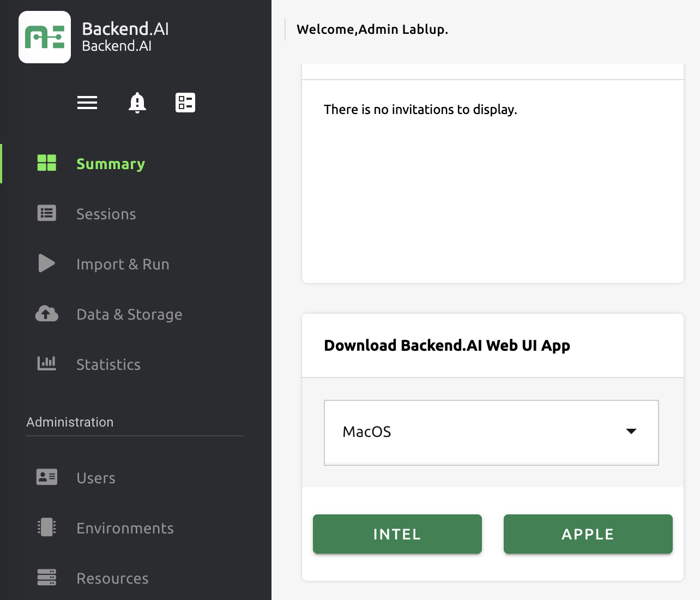This screenshot has height=600, width=700.
Task: Click the Sessions list icon
Action: point(47,213)
